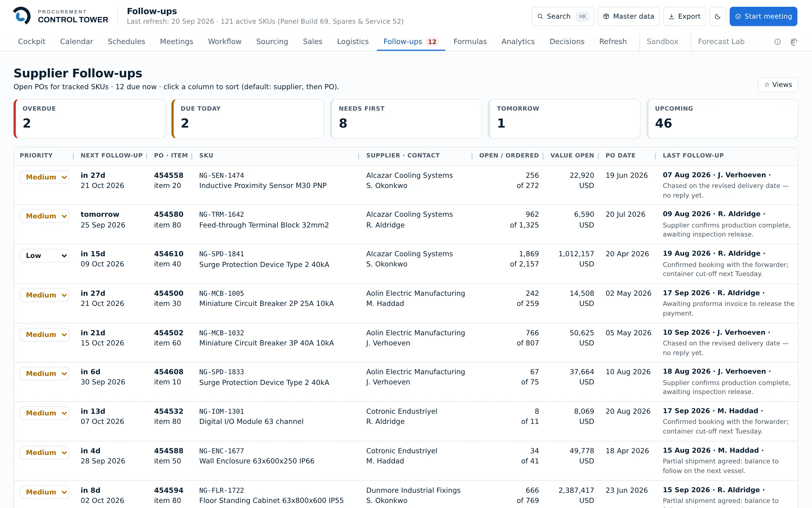
Task: Click Wall Enclosure 63x600x250 IP66
Action: (257, 461)
